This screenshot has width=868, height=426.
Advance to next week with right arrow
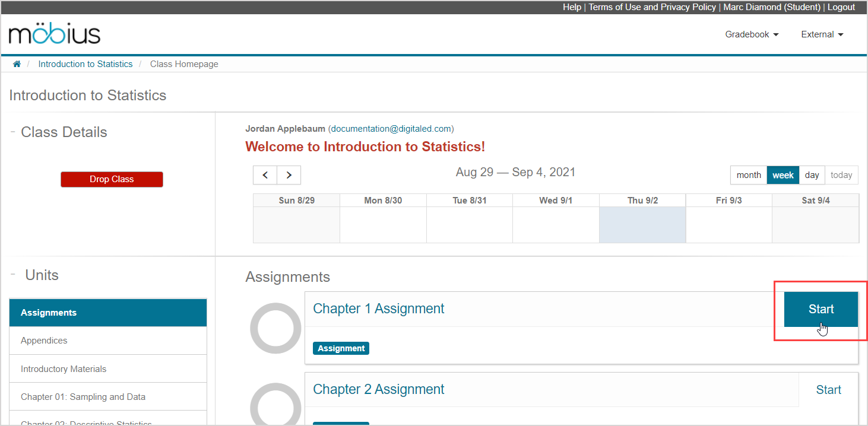[289, 175]
